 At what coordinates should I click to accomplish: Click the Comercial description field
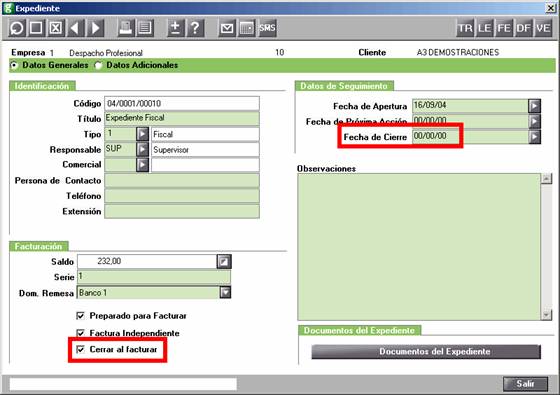click(x=205, y=165)
